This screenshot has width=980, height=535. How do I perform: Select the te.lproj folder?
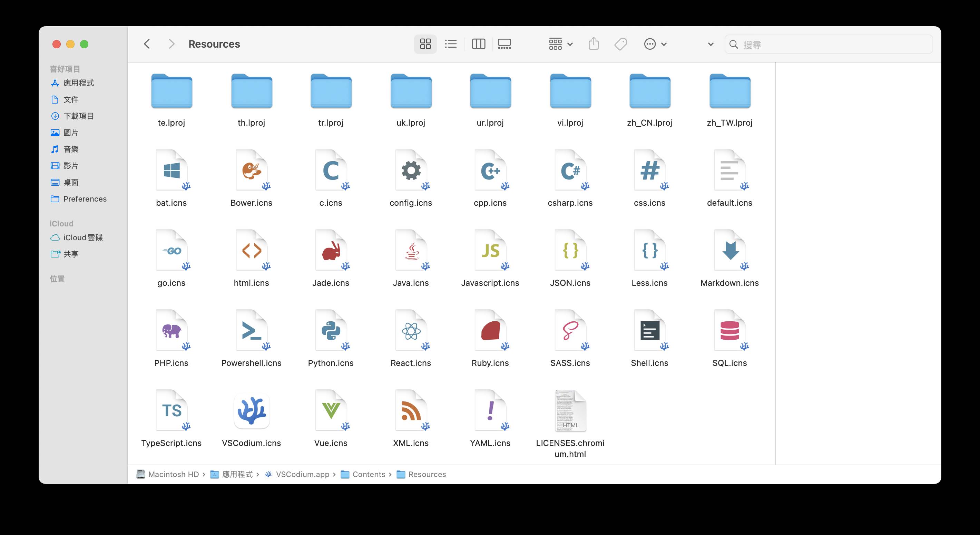coord(171,91)
